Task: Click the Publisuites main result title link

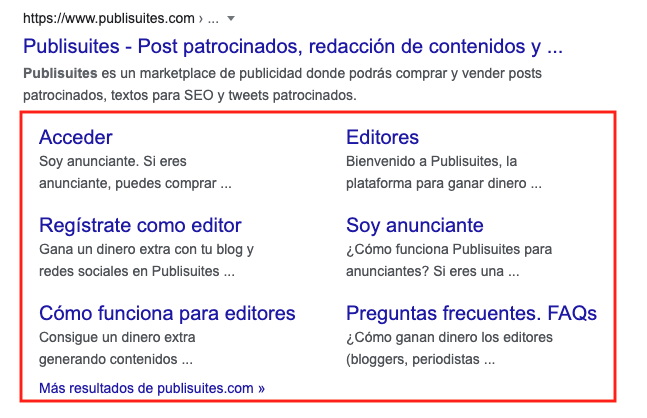Action: pyautogui.click(x=292, y=47)
